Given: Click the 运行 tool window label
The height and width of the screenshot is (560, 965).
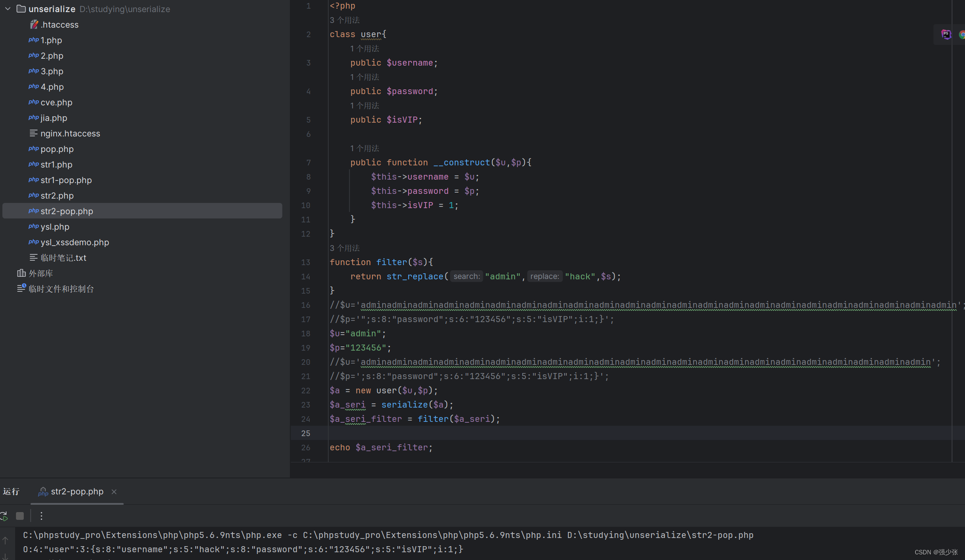Looking at the screenshot, I should point(11,491).
